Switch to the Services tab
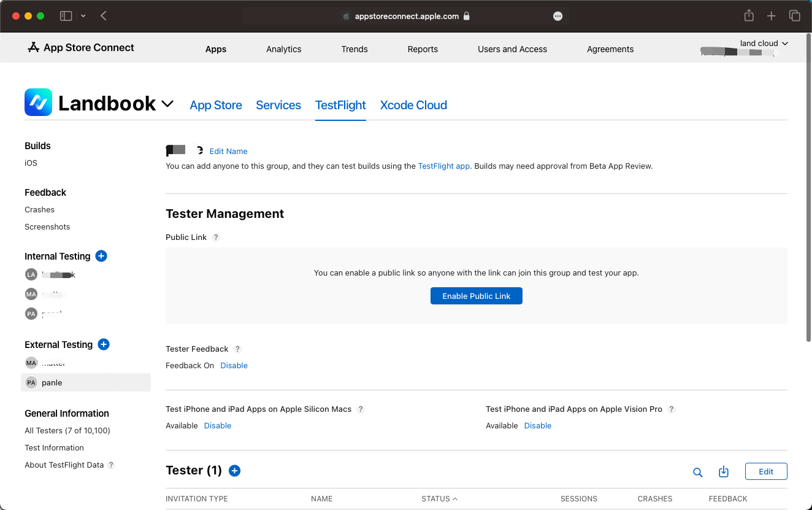The image size is (812, 510). point(278,105)
